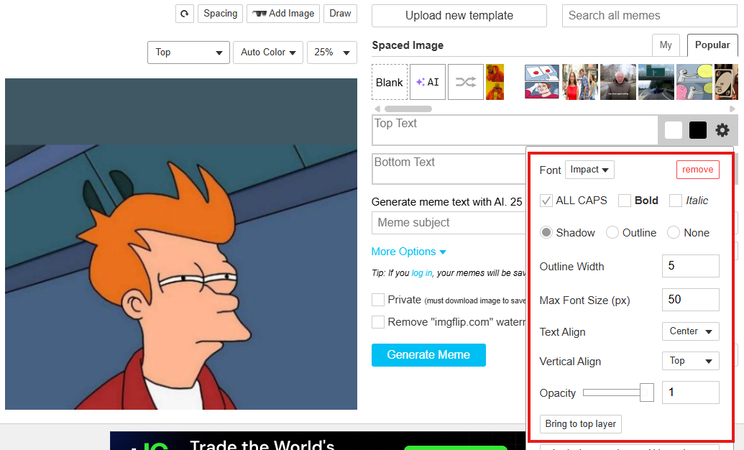Open the Text Align Center dropdown

[690, 331]
